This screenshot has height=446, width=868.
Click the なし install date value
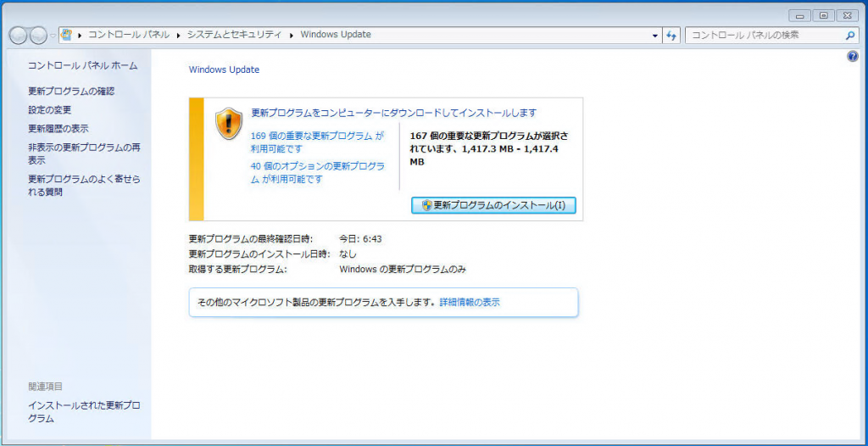348,254
